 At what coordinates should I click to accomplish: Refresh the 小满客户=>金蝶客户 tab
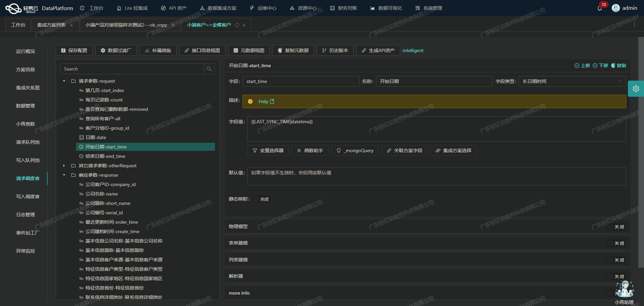tap(237, 25)
